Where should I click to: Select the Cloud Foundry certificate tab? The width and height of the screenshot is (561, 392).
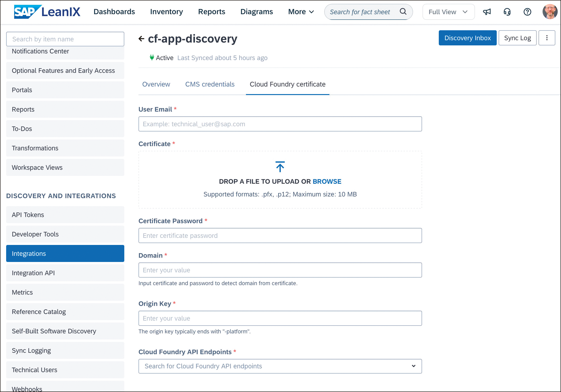[287, 84]
